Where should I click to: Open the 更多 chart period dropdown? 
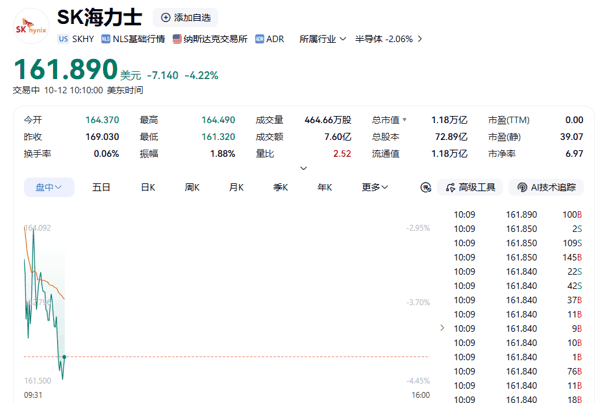(375, 187)
